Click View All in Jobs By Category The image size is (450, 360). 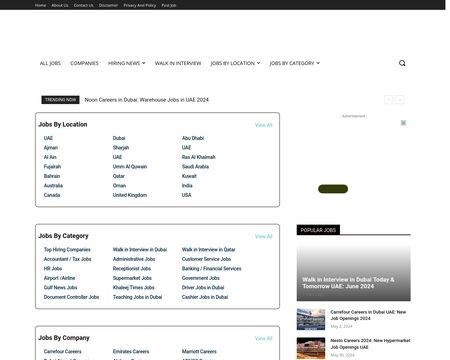[264, 236]
